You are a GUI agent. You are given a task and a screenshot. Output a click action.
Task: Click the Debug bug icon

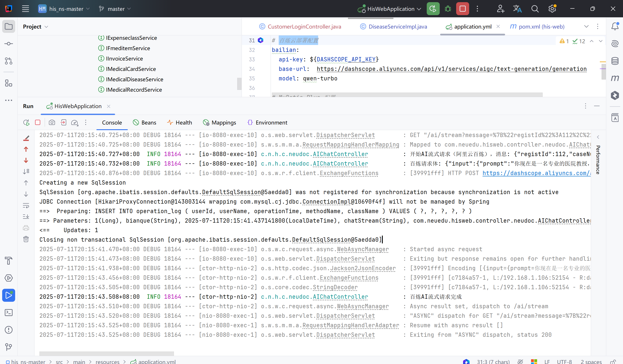[x=448, y=9]
